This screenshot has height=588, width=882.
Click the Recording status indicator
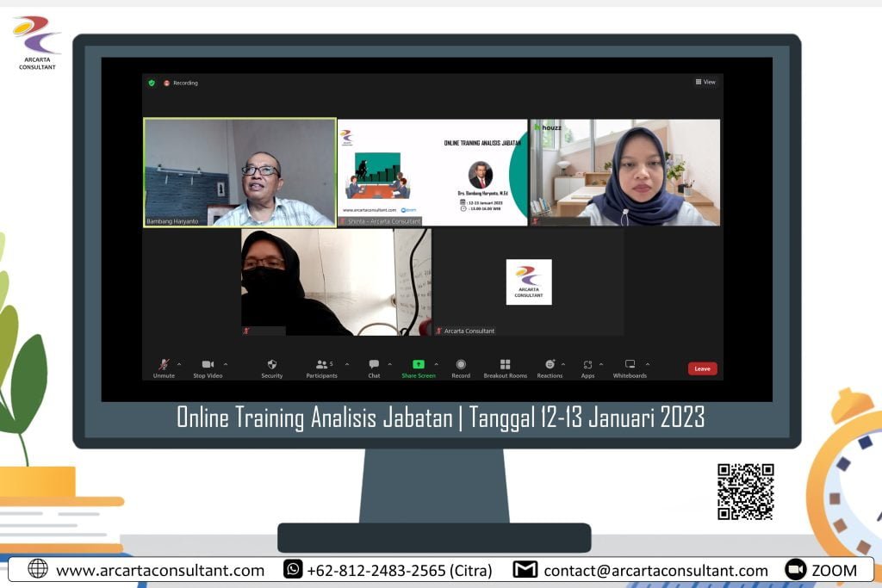181,83
